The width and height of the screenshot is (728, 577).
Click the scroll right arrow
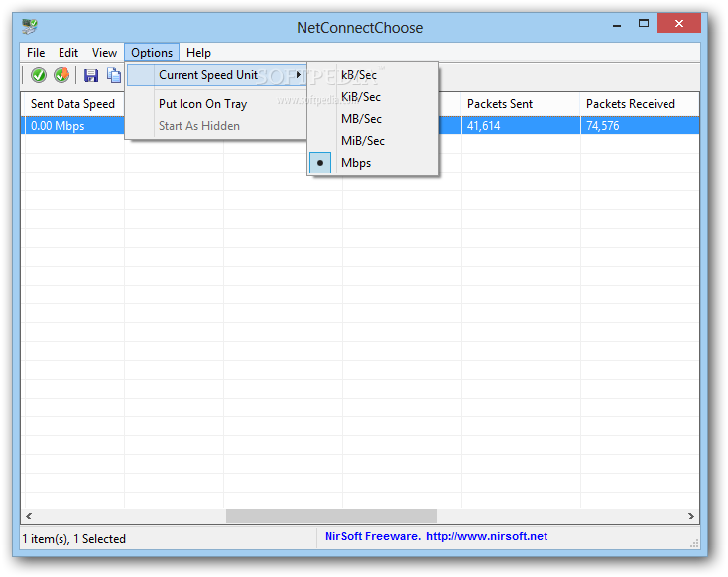(x=691, y=516)
